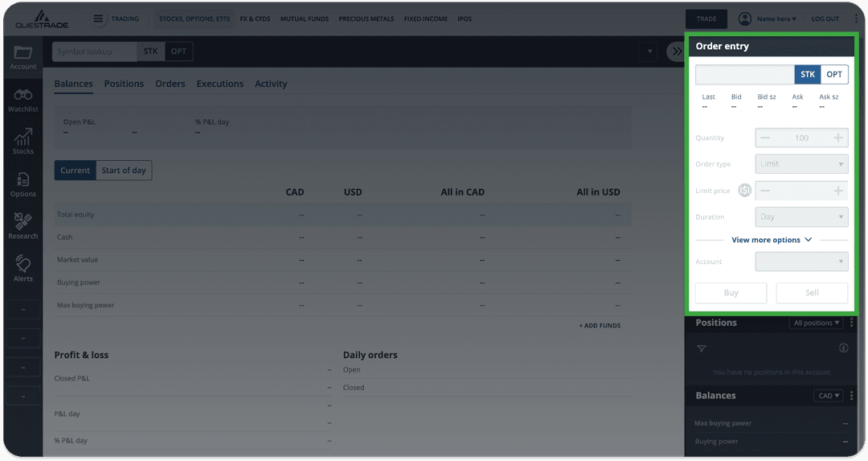Open the Duration dropdown
Viewport: 868px width, 461px height.
coord(801,217)
